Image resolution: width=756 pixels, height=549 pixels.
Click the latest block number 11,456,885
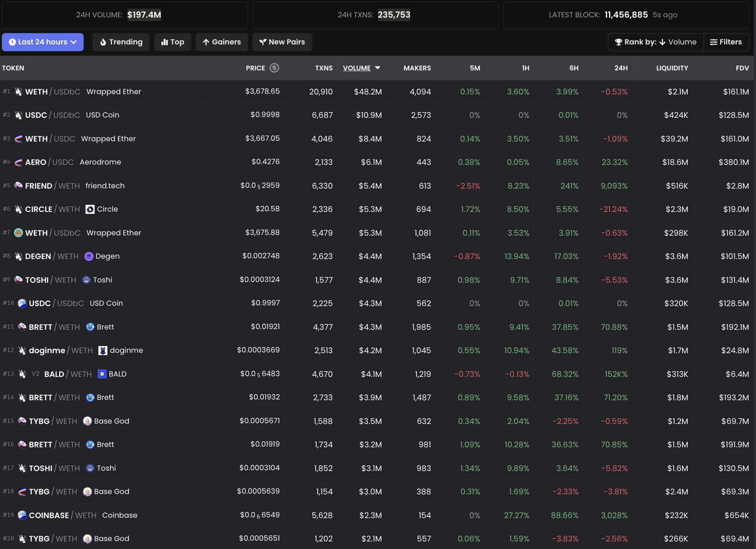(x=626, y=15)
